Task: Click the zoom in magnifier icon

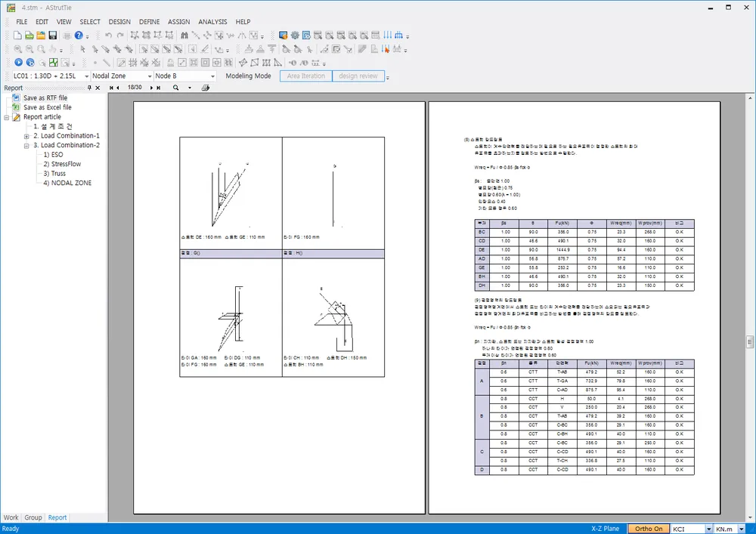Action: click(18, 48)
